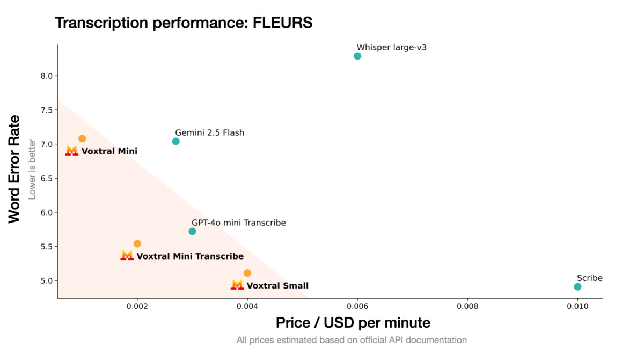Select the GPT-4o mini Transcribe label
644x362 pixels.
[x=239, y=223]
